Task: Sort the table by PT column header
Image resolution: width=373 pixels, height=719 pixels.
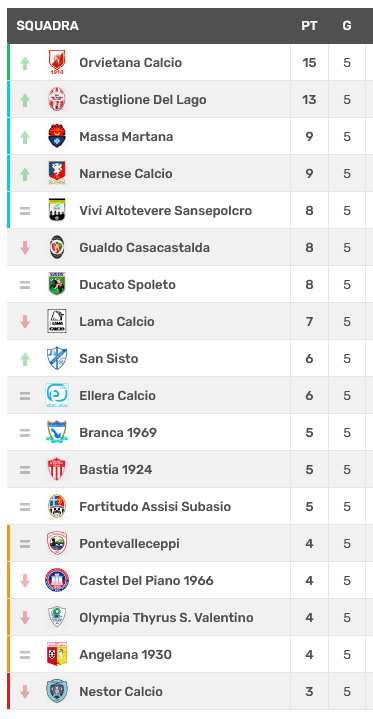Action: [x=309, y=26]
